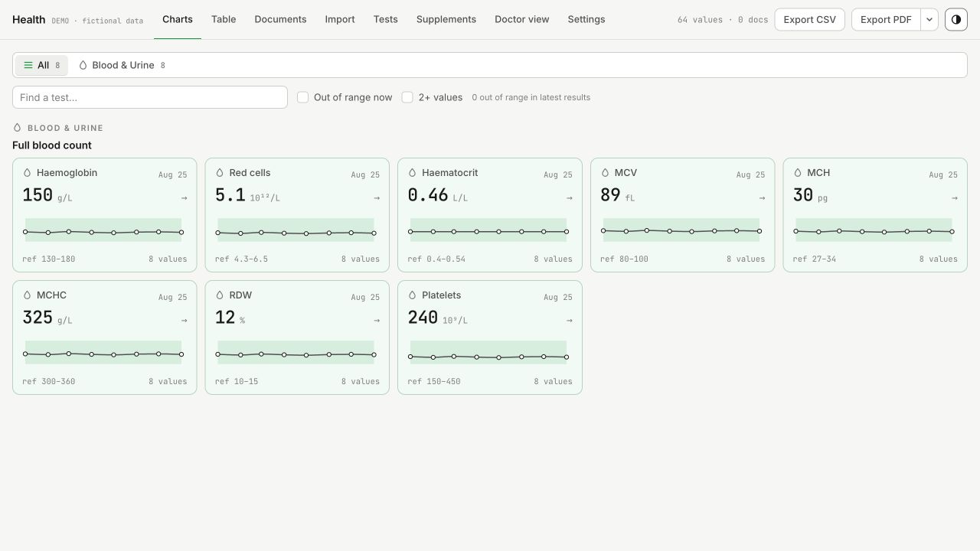Click the droplet icon on MCV card
This screenshot has height=551, width=980.
pyautogui.click(x=606, y=173)
